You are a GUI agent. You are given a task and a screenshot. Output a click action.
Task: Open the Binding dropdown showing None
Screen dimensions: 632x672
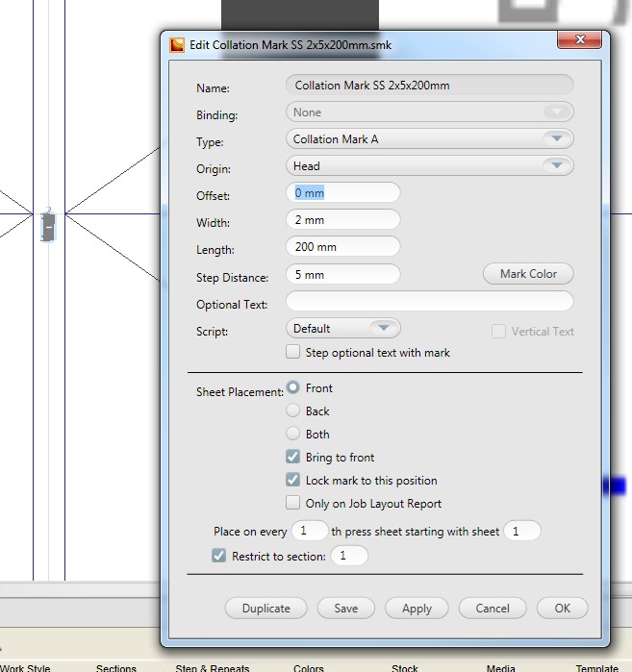(430, 112)
